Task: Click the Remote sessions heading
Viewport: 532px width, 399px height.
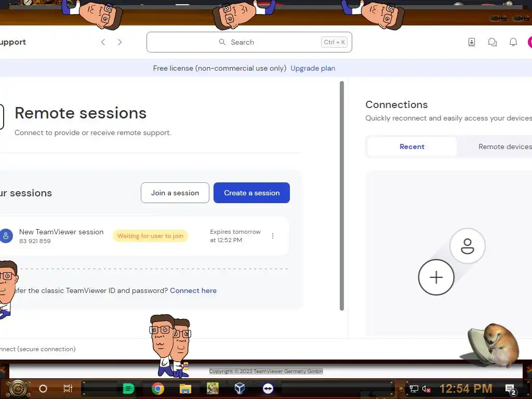Action: (81, 113)
